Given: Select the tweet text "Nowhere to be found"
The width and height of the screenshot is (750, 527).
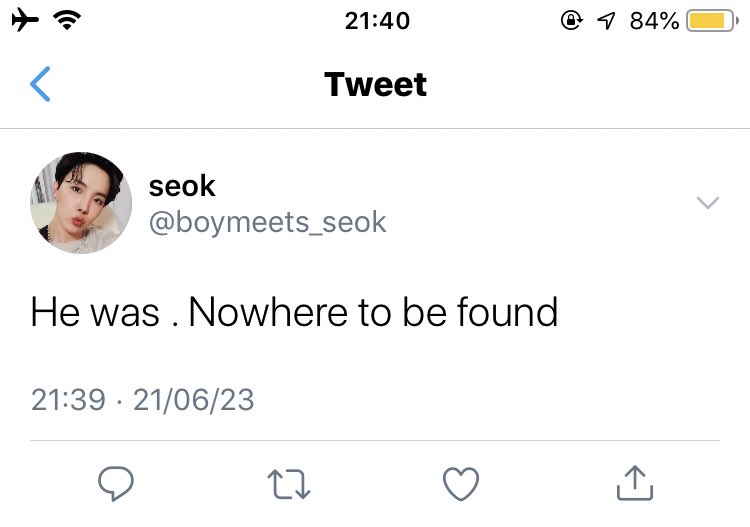Looking at the screenshot, I should 374,312.
